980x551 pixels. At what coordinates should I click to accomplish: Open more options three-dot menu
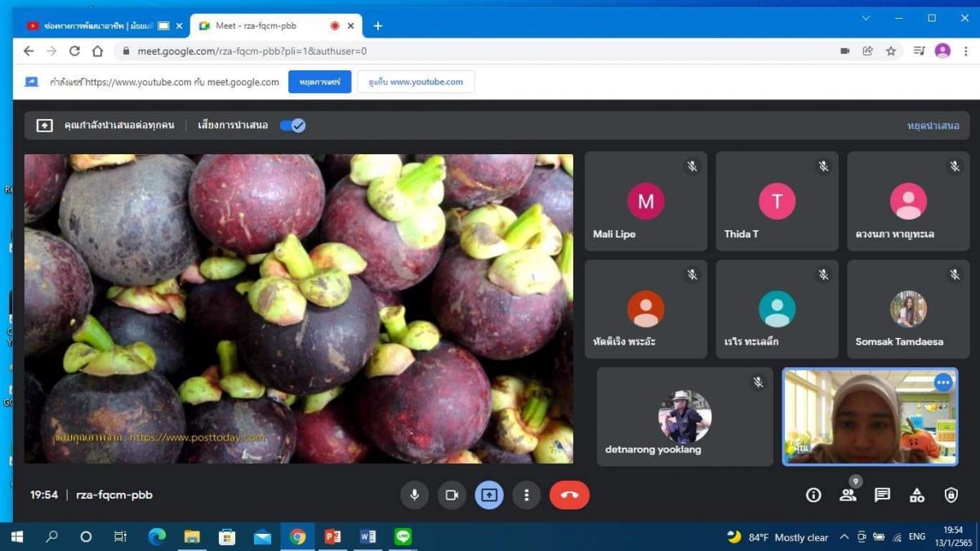coord(527,495)
